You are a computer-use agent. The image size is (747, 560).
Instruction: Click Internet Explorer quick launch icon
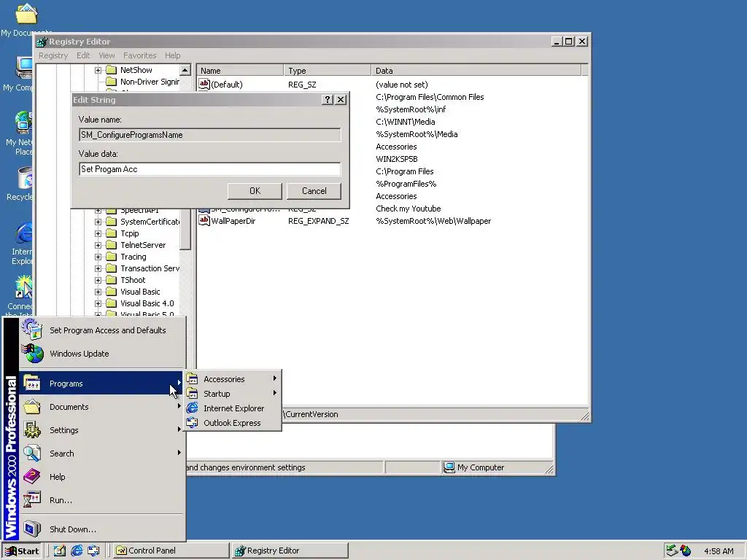tap(77, 551)
